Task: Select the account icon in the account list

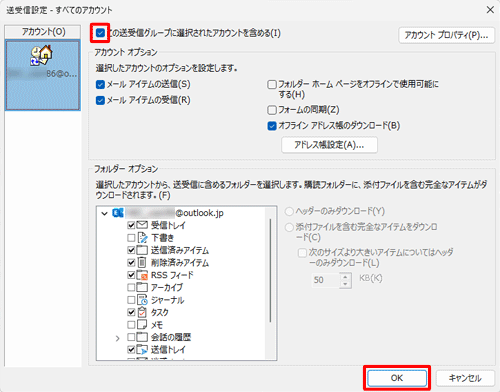Action: [42, 56]
